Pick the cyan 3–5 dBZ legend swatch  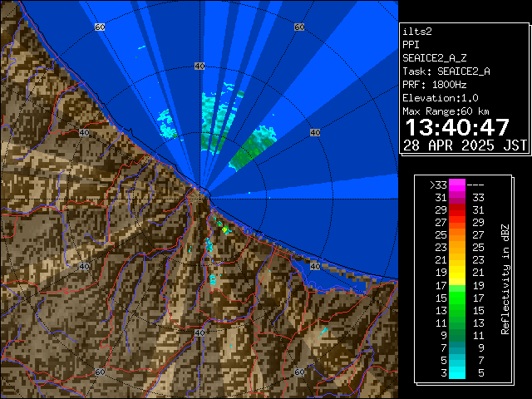(457, 372)
